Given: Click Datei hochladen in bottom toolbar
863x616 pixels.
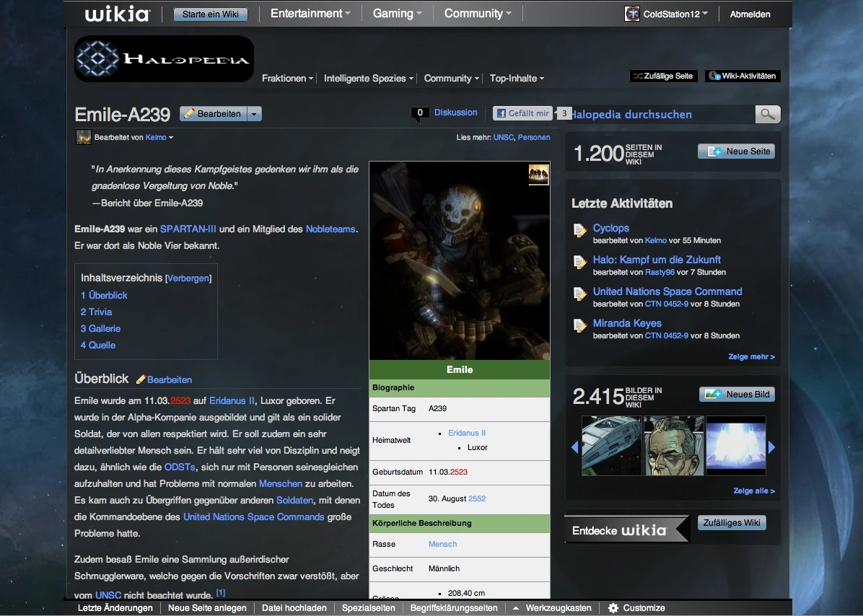Looking at the screenshot, I should coord(294,608).
